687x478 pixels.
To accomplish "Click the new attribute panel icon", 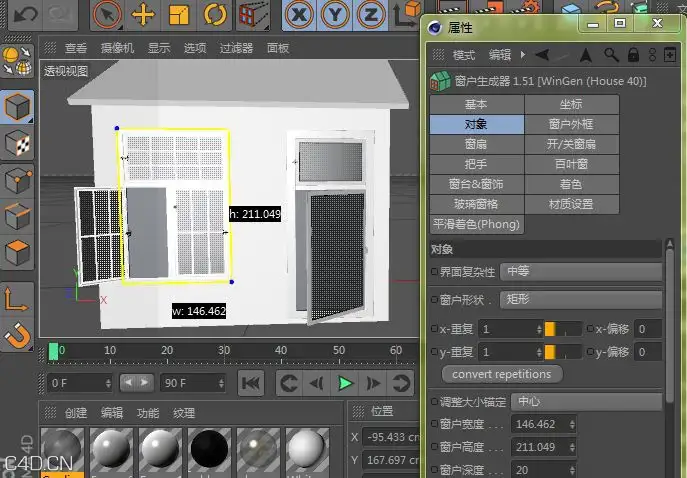I will 669,55.
